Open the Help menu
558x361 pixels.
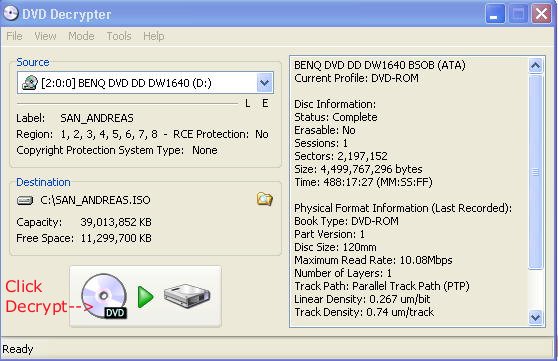154,36
